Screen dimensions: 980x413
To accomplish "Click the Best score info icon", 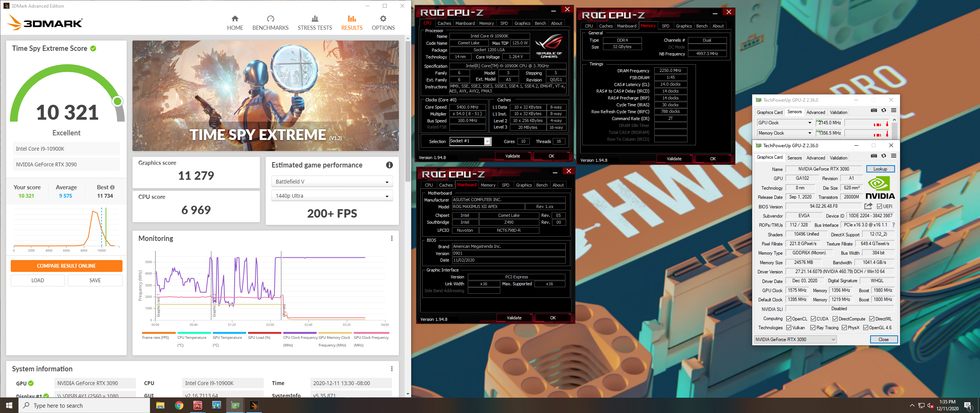I will click(112, 187).
